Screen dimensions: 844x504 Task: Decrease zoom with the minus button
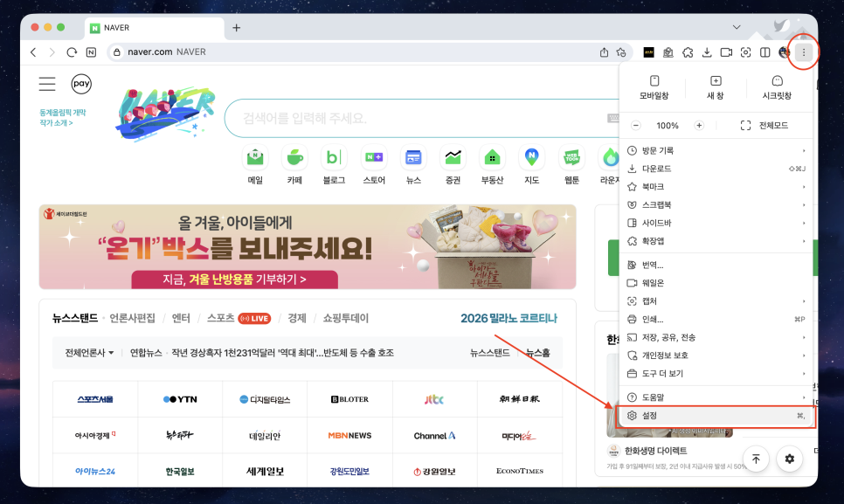636,125
